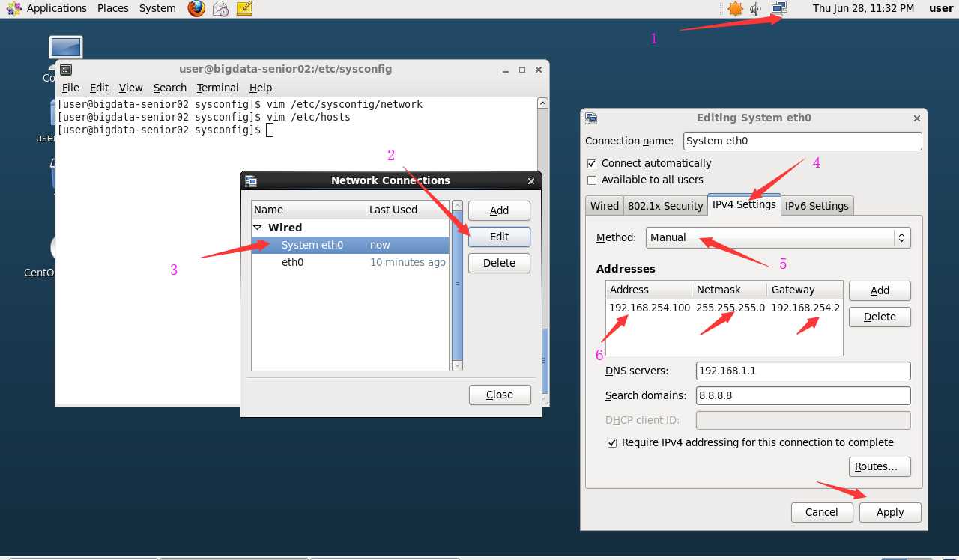959x560 pixels.
Task: Click the orange update notification tray icon
Action: click(735, 8)
